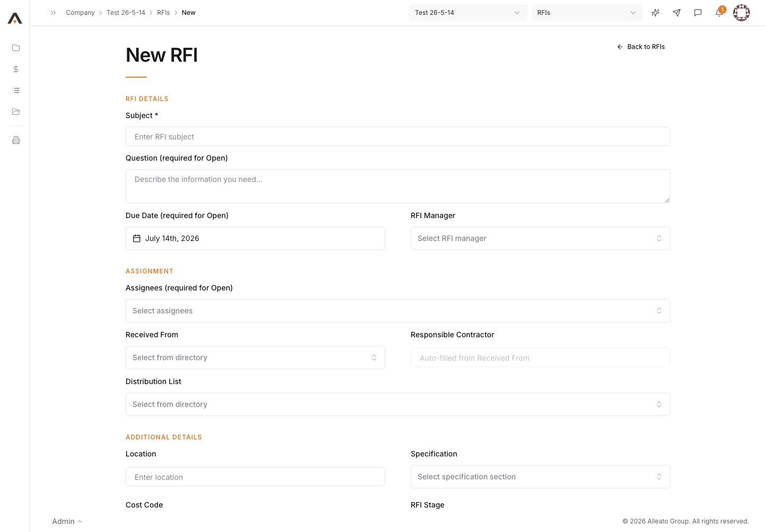Click the calendar icon in Due Date

137,238
